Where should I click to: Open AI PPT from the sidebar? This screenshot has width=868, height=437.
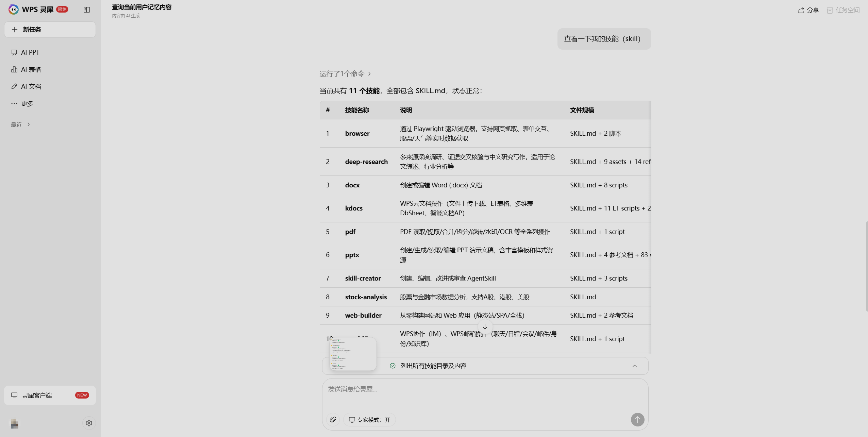click(x=50, y=52)
